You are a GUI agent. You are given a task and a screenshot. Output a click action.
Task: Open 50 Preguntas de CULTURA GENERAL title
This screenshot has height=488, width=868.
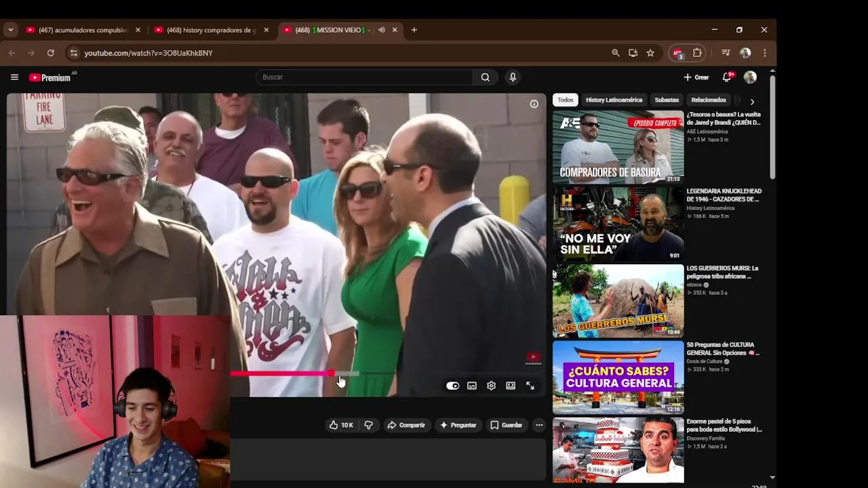pyautogui.click(x=723, y=349)
